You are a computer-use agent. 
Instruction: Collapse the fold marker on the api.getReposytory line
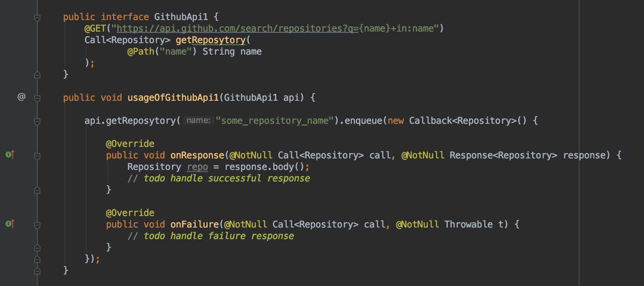[37, 121]
